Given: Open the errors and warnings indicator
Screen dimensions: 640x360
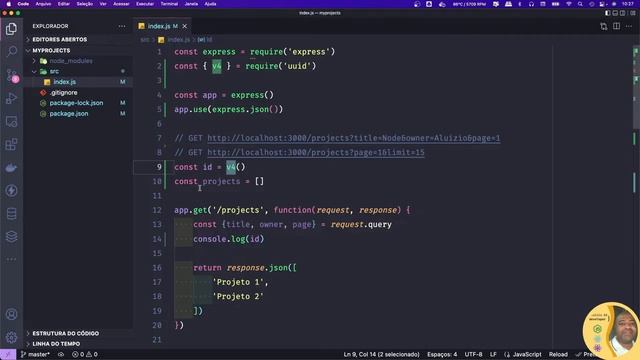Looking at the screenshot, I should point(84,354).
